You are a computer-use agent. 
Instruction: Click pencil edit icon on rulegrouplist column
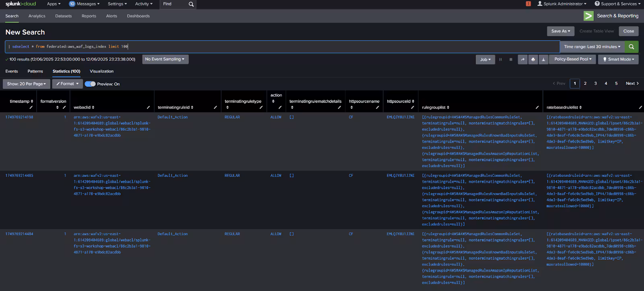click(x=537, y=107)
